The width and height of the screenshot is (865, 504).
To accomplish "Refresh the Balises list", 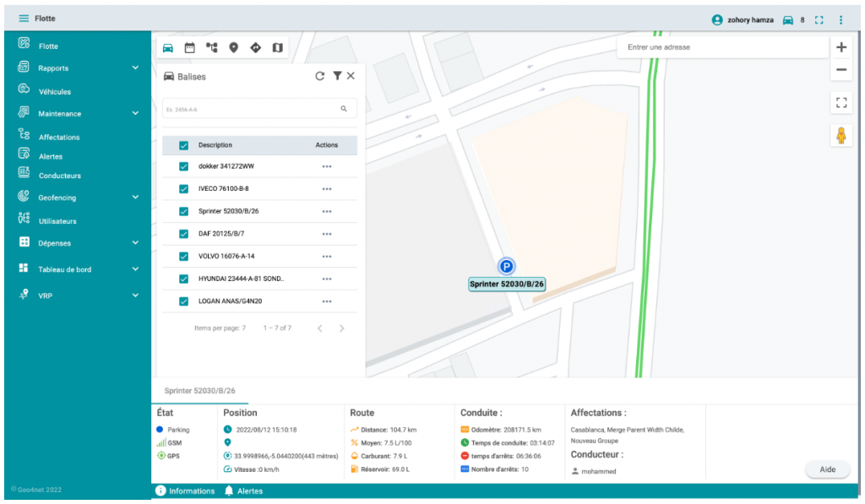I will [x=319, y=76].
